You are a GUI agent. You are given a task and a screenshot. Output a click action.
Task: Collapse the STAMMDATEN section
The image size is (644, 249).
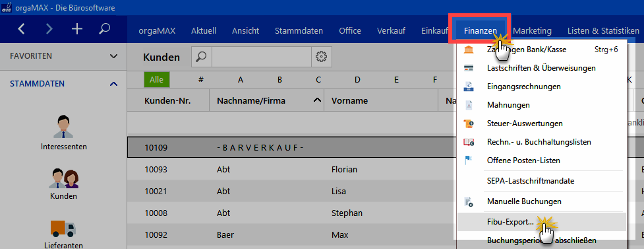pyautogui.click(x=114, y=84)
